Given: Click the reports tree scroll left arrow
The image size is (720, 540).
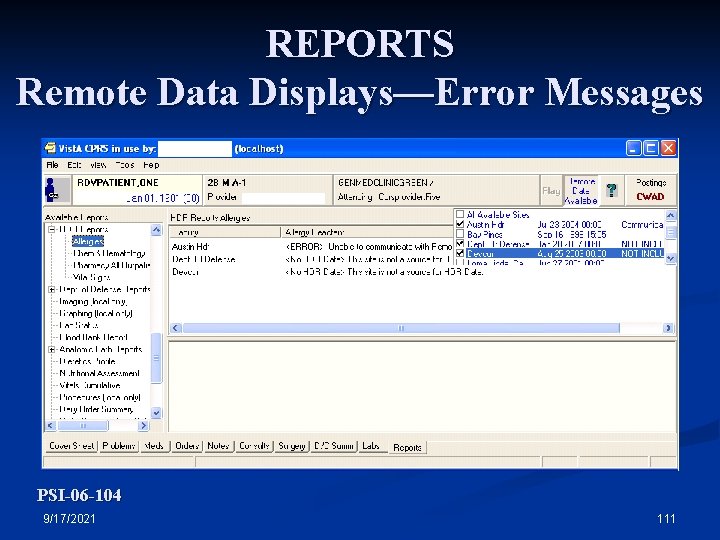Looking at the screenshot, I should pos(51,426).
